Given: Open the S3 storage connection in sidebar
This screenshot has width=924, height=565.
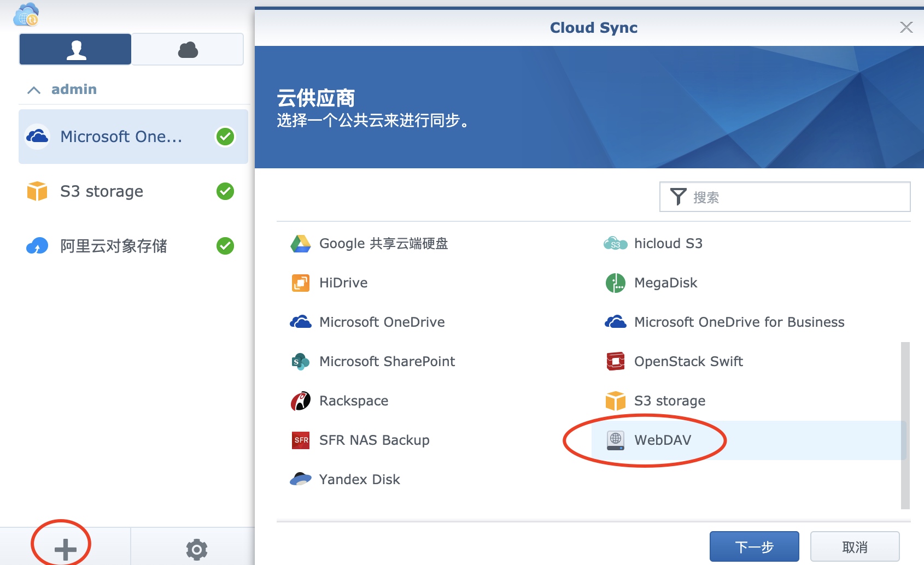Looking at the screenshot, I should point(133,191).
